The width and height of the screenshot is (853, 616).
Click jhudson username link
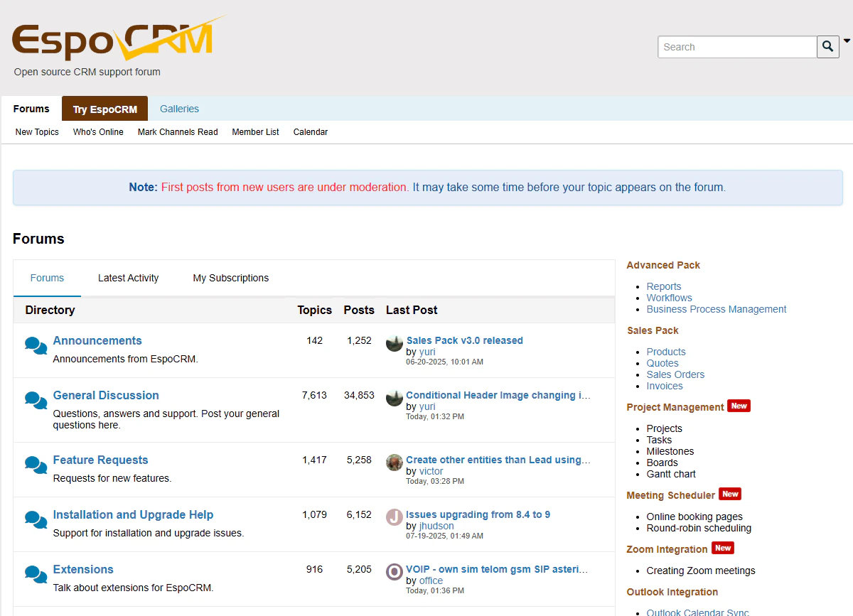(x=436, y=526)
